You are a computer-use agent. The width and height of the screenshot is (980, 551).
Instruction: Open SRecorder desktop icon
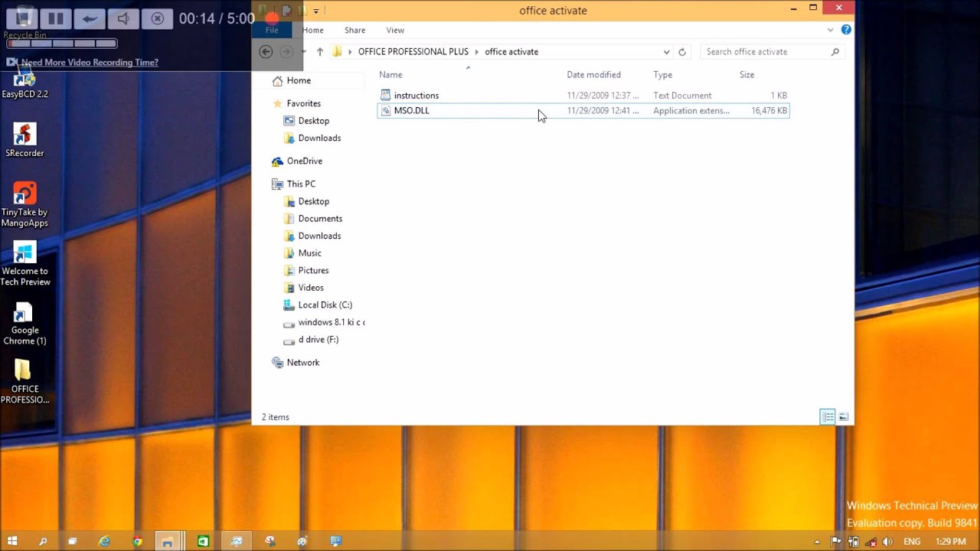tap(24, 140)
